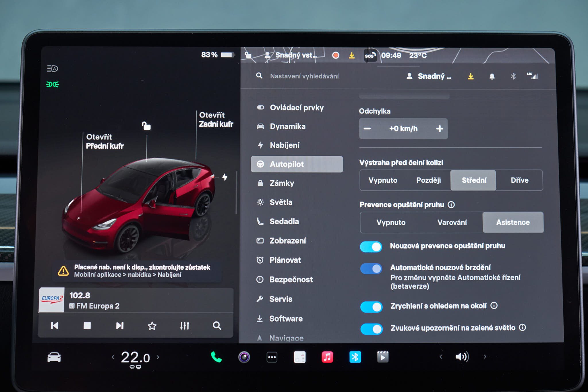This screenshot has width=588, height=392.
Task: Open Plánovat settings section
Action: click(x=297, y=260)
